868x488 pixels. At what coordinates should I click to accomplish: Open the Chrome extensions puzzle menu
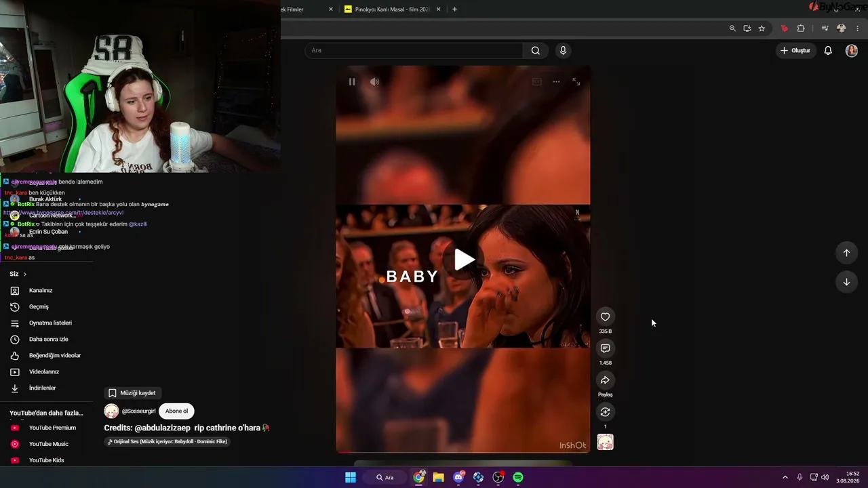[801, 28]
